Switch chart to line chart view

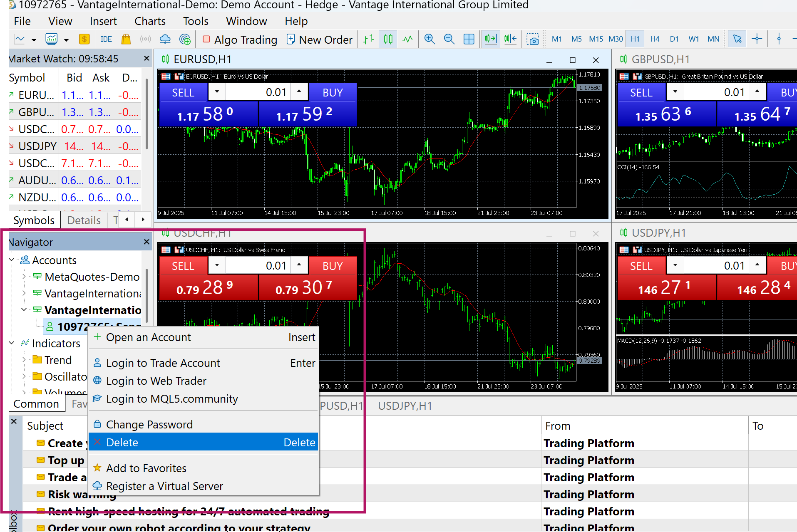[407, 40]
